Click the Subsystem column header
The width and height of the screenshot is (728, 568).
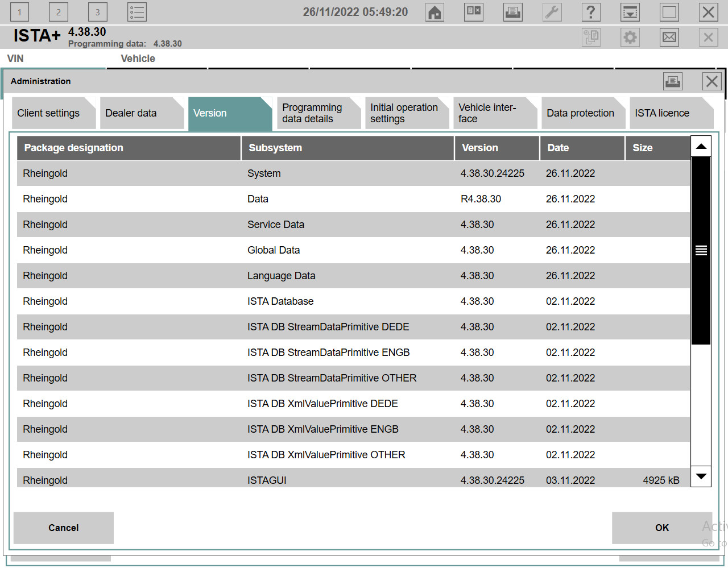(x=348, y=148)
